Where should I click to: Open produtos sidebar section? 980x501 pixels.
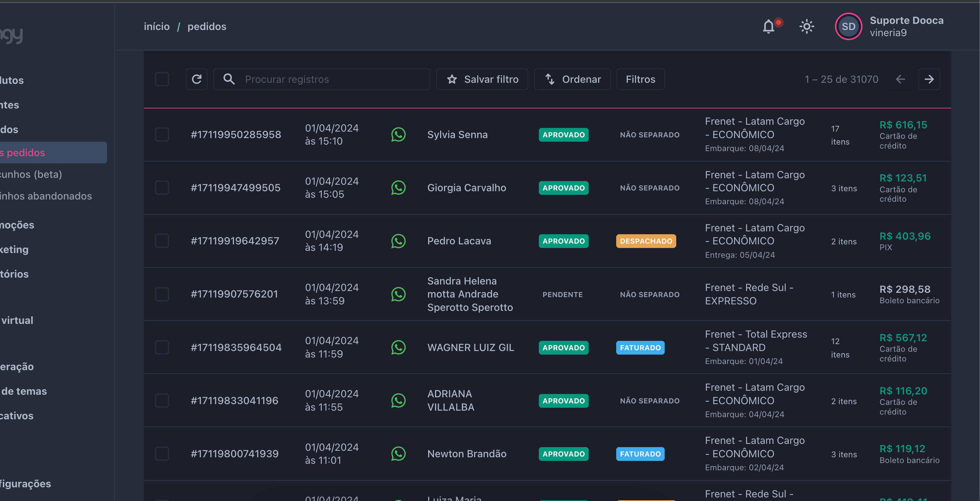[12, 80]
